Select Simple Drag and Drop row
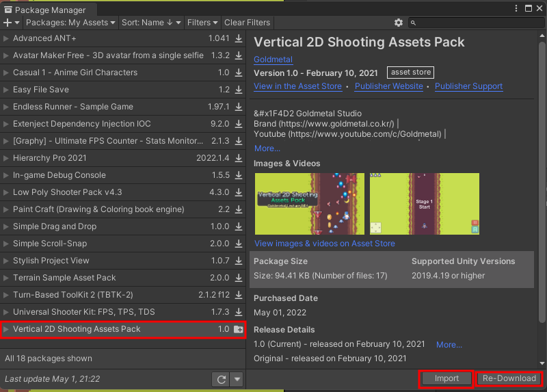This screenshot has width=547, height=392. 123,226
